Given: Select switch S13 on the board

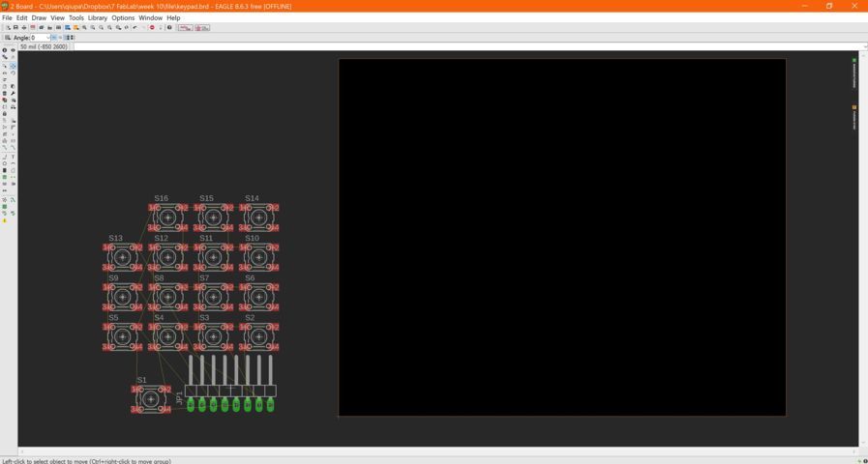Looking at the screenshot, I should tap(122, 256).
